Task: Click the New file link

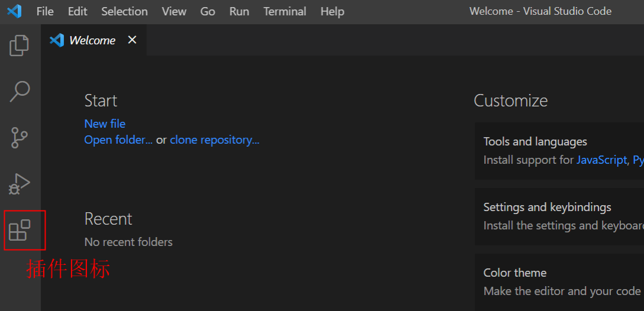Action: coord(105,124)
